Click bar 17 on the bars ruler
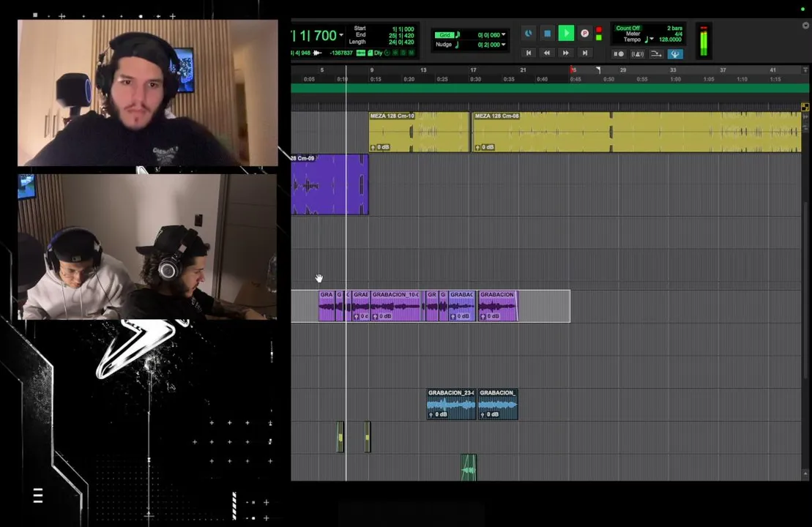812x527 pixels. 473,70
